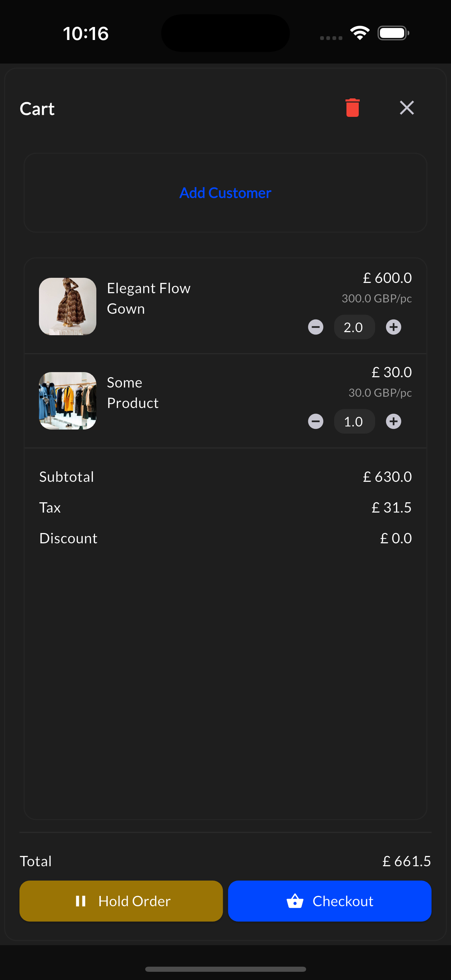Screen dimensions: 451x980
Task: Open the Elegant Flow Gown thumbnail image
Action: click(67, 306)
